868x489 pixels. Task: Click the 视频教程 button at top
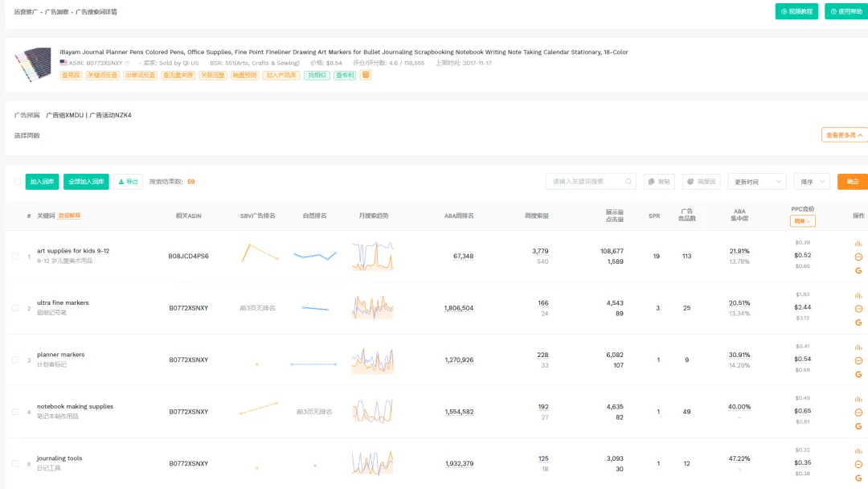(796, 11)
